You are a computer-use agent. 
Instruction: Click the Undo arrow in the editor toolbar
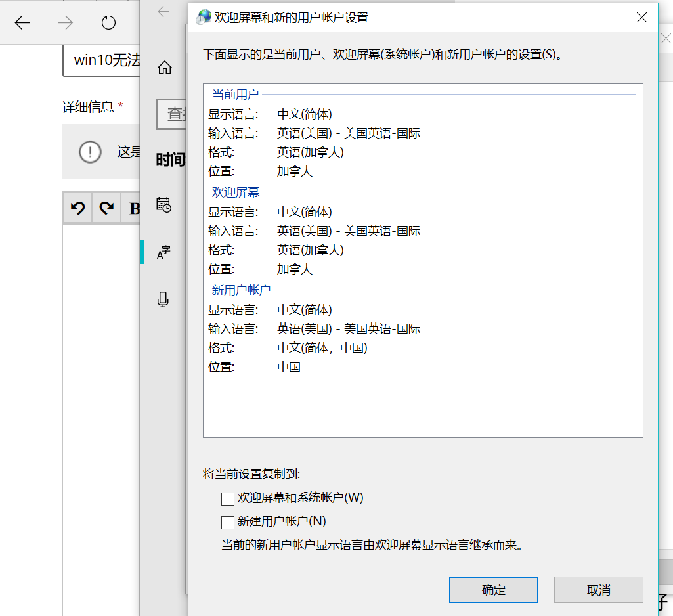(x=77, y=208)
